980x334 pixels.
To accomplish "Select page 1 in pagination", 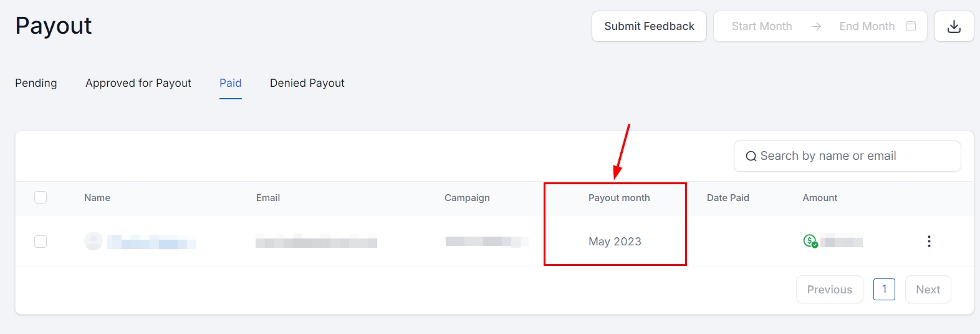I will pyautogui.click(x=884, y=289).
